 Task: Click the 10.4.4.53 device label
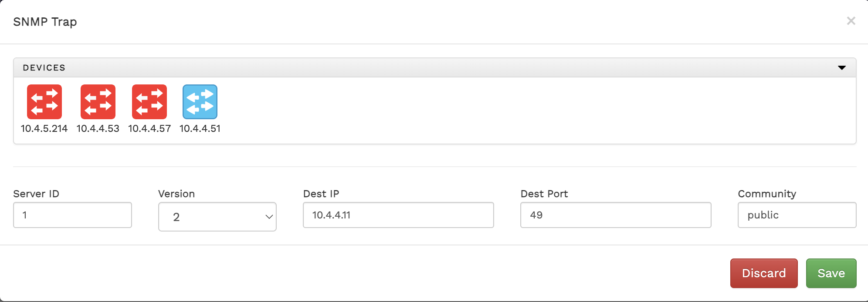(98, 129)
